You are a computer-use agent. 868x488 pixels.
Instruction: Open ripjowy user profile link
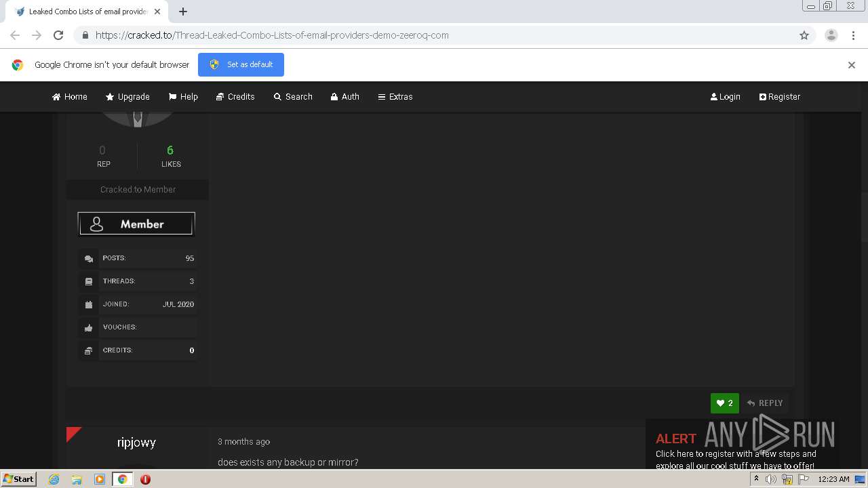[x=136, y=443]
